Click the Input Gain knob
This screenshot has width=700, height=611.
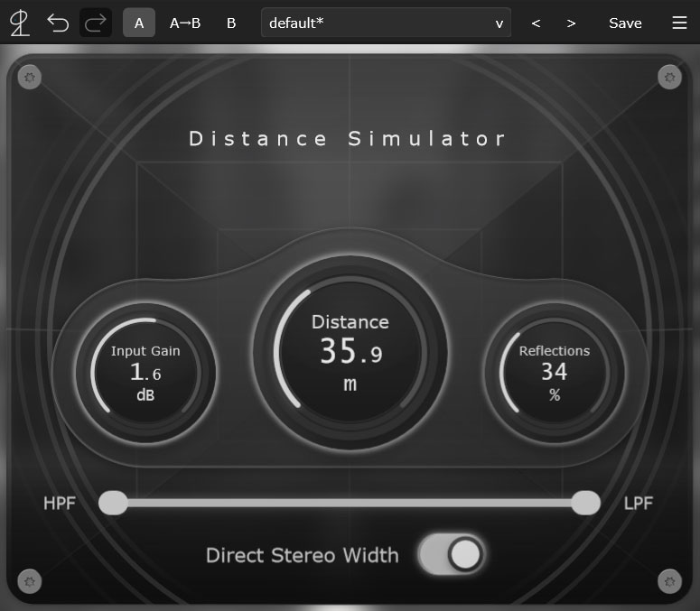(145, 373)
